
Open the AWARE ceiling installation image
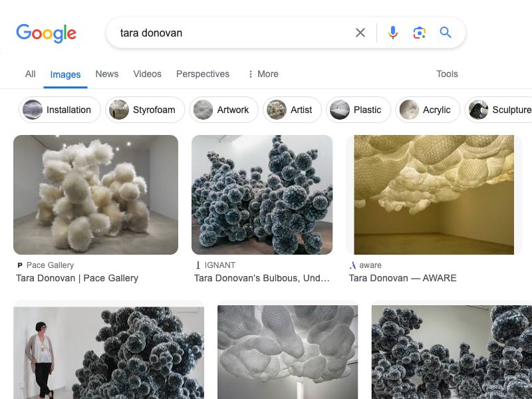[x=434, y=195]
